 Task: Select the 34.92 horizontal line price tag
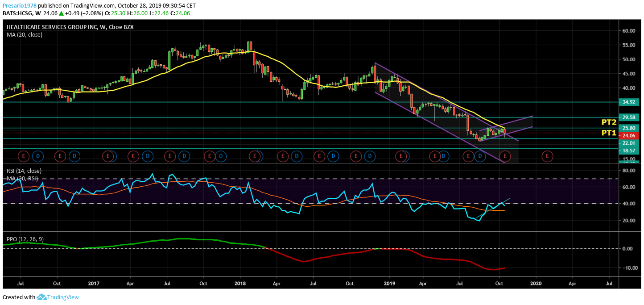click(x=628, y=102)
